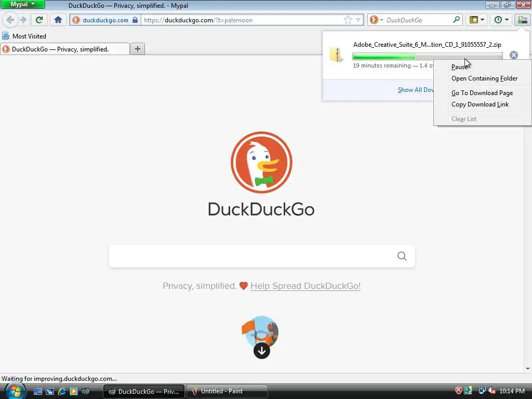Toggle the Downloads panel button

click(523, 20)
